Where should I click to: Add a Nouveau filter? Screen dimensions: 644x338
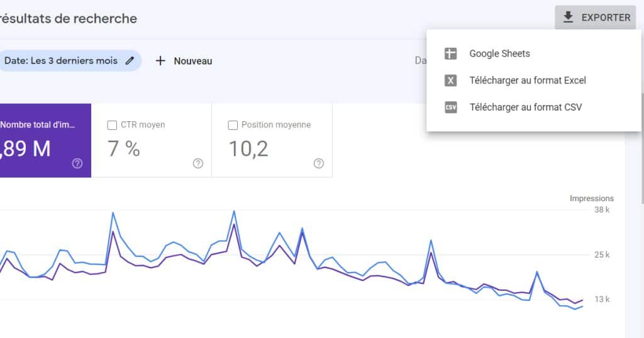[x=184, y=61]
